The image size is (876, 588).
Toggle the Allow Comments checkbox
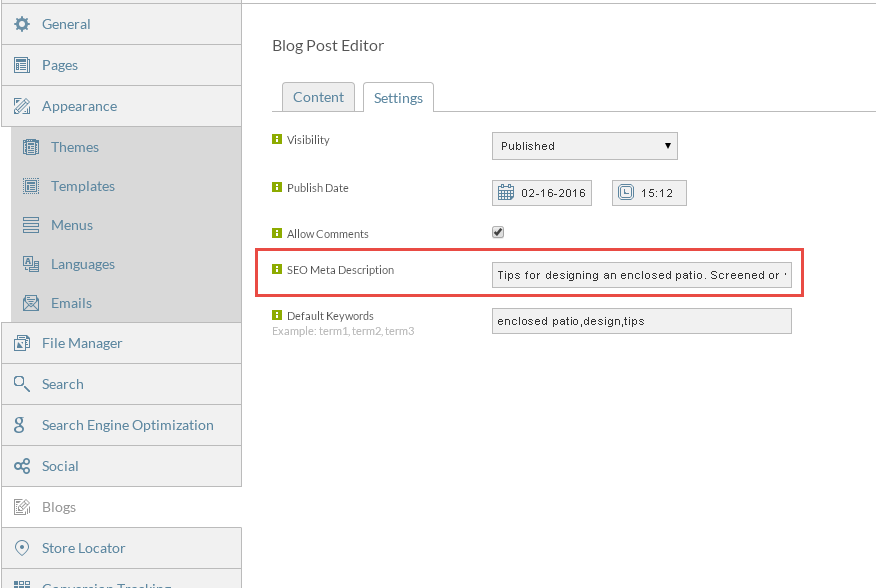[x=498, y=232]
